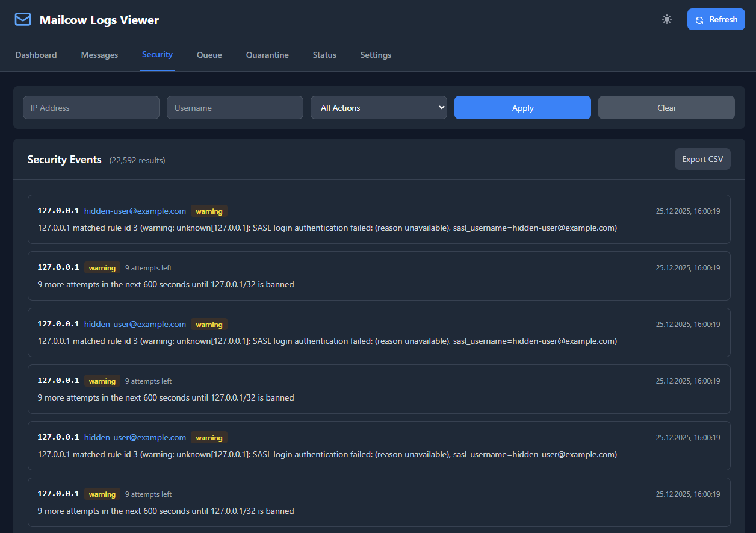Screen dimensions: 756x533
Task: Click the first "9 attempts left" event card
Action: click(379, 276)
